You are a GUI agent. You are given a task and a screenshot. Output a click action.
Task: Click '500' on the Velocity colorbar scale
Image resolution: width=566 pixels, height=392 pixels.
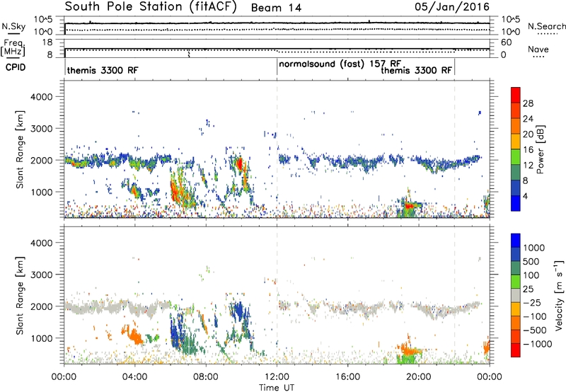click(531, 262)
